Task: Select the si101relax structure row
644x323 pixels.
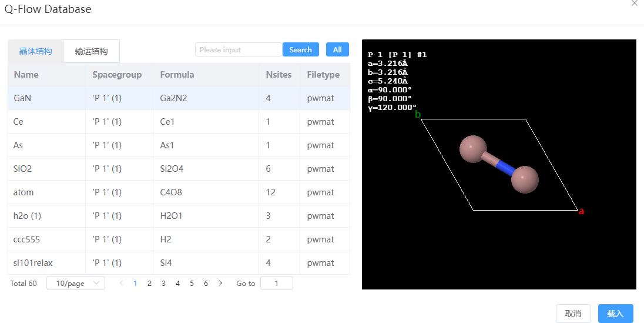Action: click(179, 263)
